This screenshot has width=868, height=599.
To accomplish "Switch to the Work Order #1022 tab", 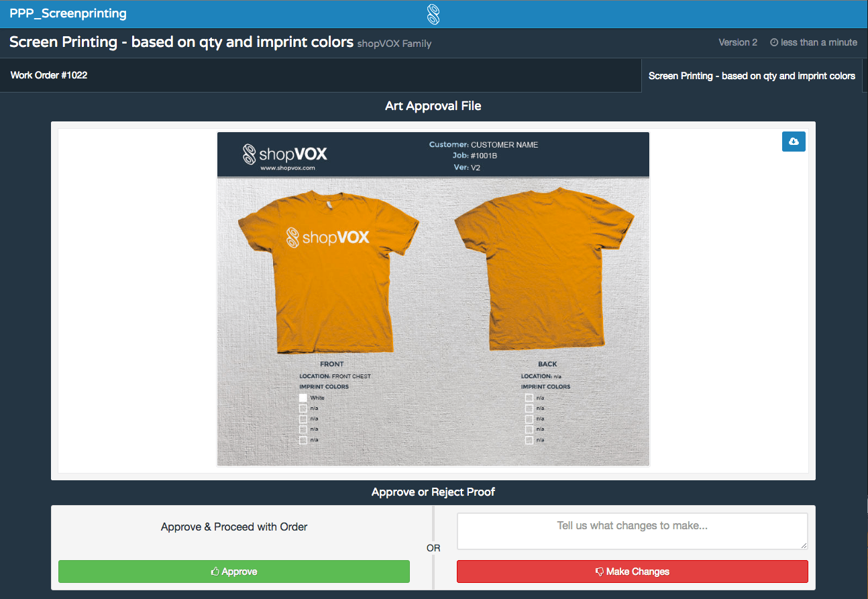I will (49, 75).
